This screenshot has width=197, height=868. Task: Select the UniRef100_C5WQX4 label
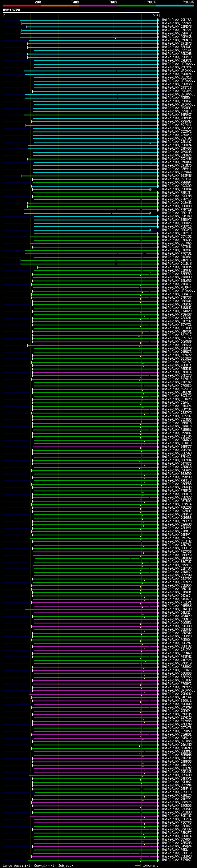(177, 162)
